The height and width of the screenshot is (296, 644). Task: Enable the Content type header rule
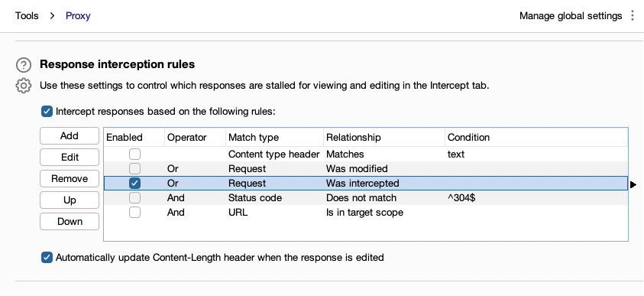(x=134, y=155)
